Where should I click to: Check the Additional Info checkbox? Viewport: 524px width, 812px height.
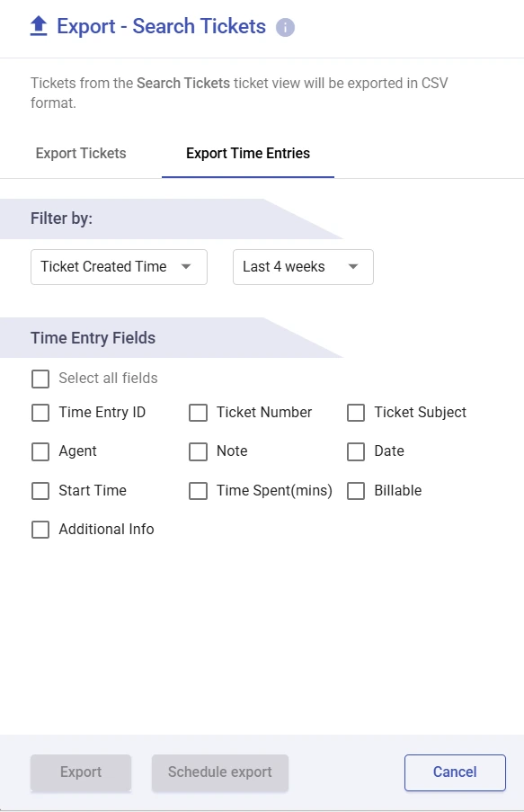pyautogui.click(x=40, y=530)
